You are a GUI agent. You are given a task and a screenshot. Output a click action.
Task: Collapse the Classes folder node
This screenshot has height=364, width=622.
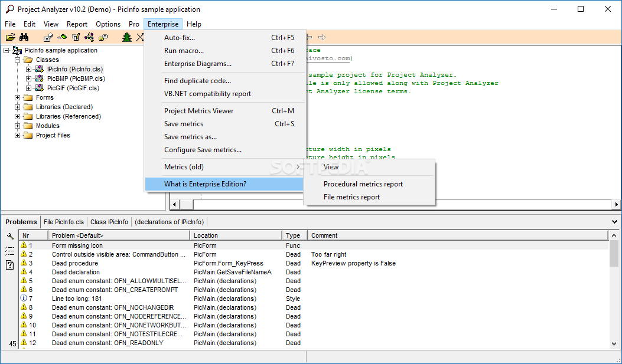pos(18,60)
